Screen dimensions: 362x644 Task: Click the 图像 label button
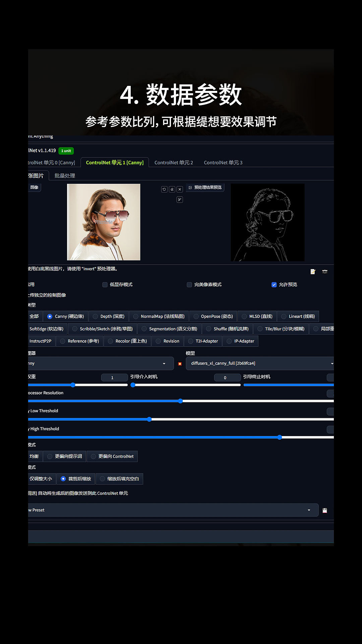(35, 187)
